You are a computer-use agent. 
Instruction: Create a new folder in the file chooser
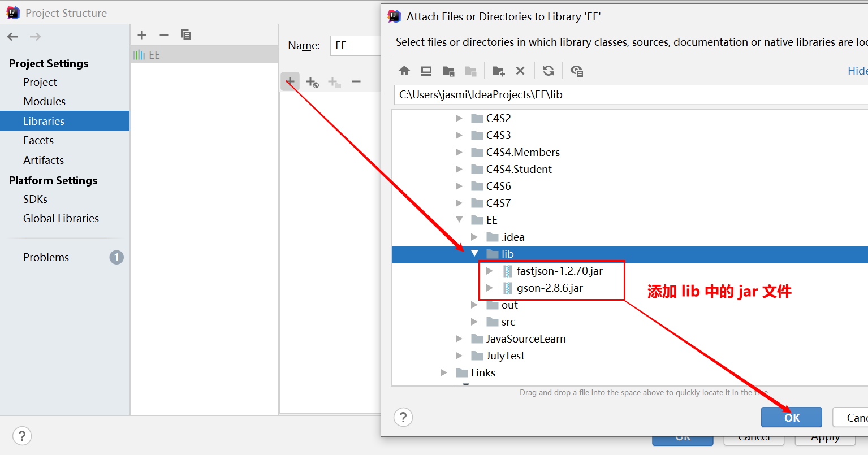point(499,71)
